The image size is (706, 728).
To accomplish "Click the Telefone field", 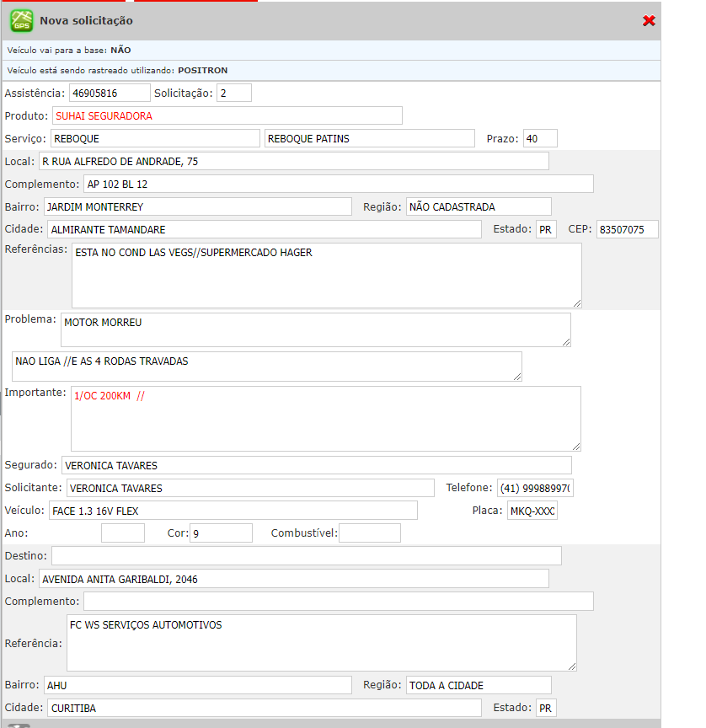I will 535,488.
